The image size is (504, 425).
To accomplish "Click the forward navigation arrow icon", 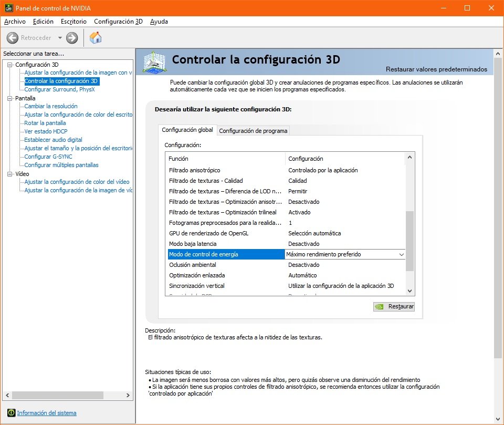I will point(72,38).
